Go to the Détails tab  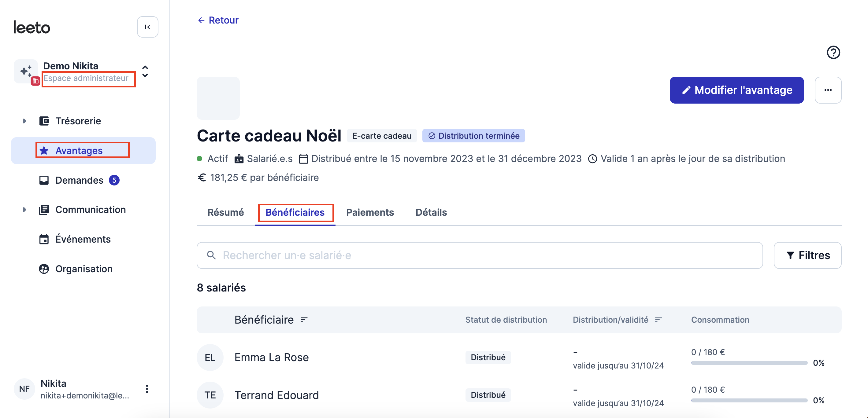click(431, 212)
